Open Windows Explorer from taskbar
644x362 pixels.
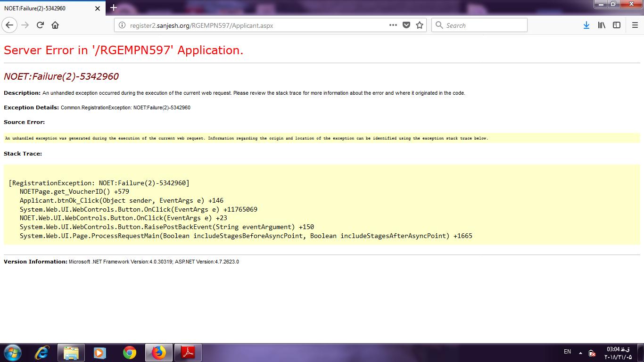pyautogui.click(x=71, y=353)
